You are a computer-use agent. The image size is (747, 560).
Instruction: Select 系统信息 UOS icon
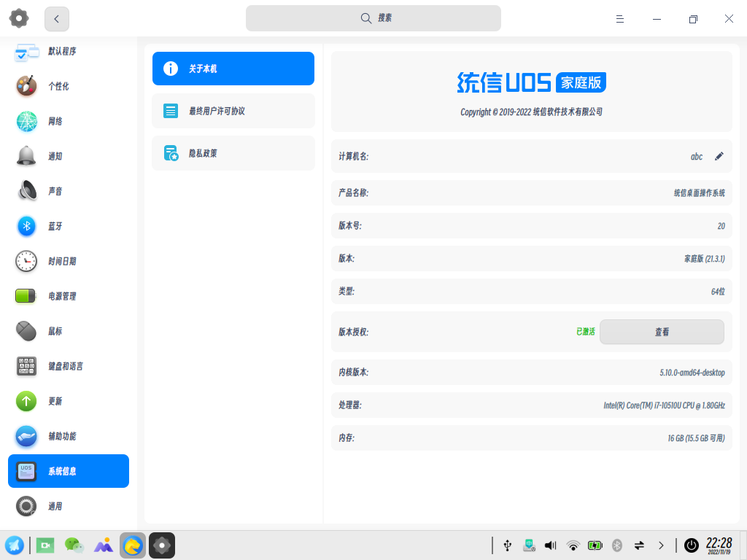(x=26, y=471)
